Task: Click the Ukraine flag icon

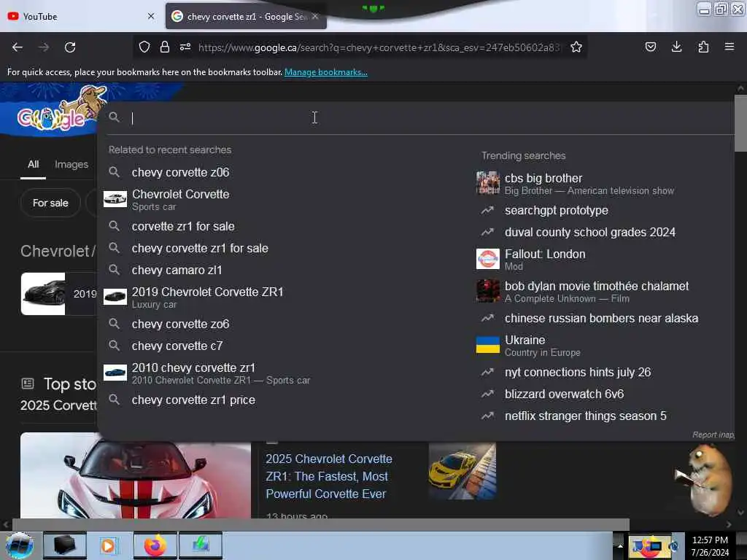Action: click(x=488, y=345)
